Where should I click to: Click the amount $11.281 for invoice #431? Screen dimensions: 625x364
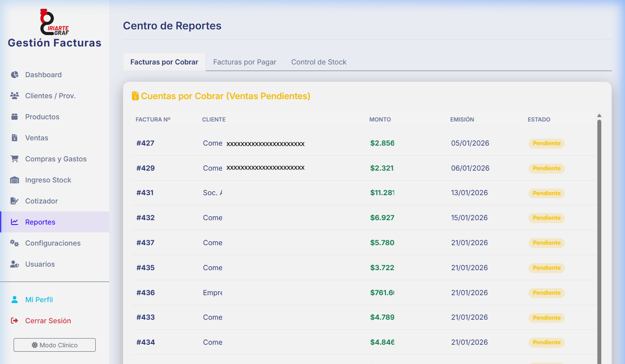coord(382,193)
